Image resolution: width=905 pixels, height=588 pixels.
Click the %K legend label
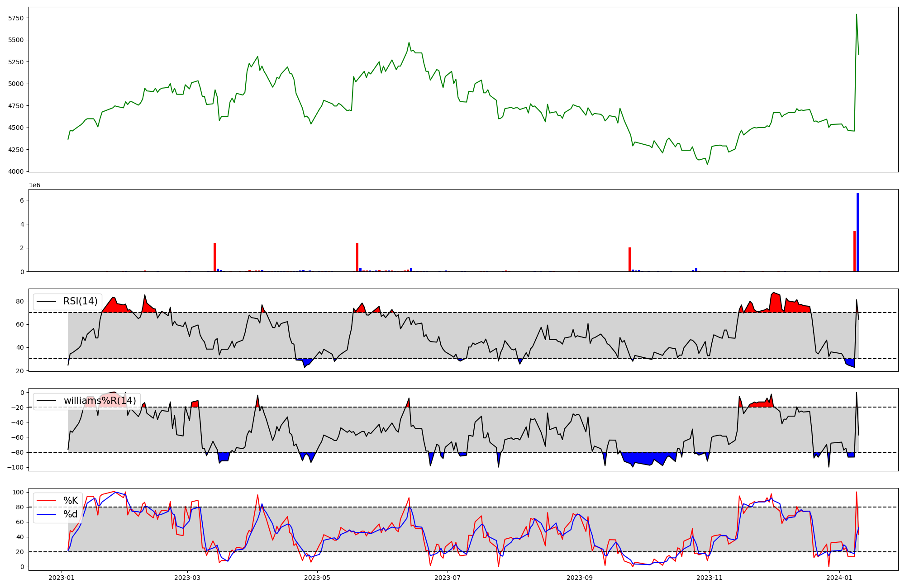(x=71, y=501)
